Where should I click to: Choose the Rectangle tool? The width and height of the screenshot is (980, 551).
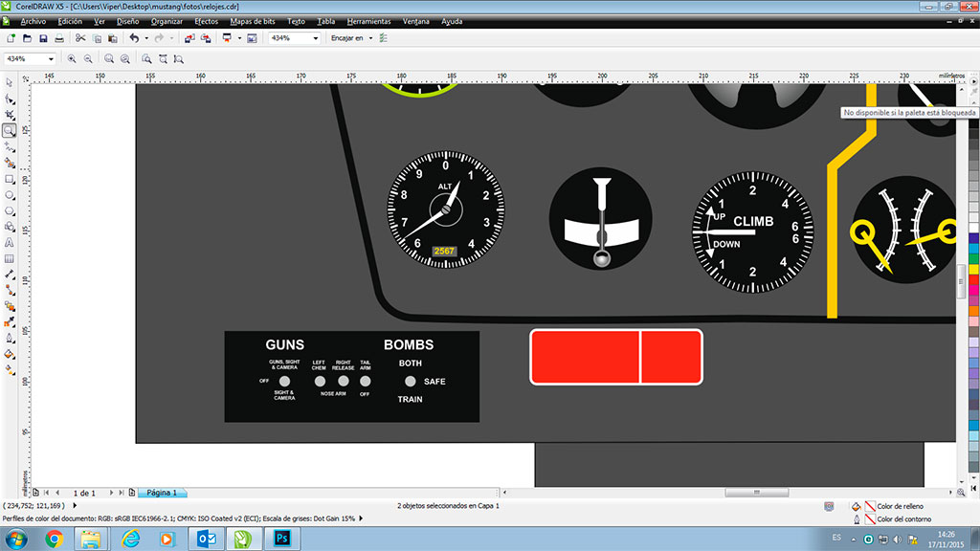10,179
